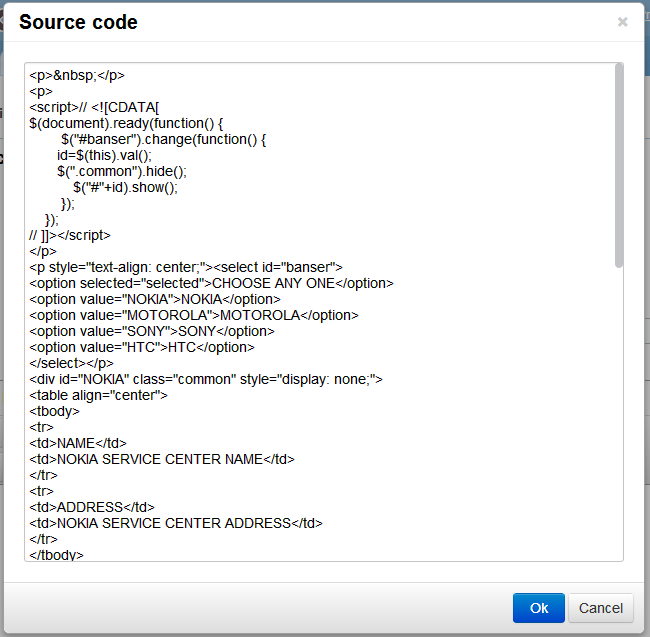Click the '</select></p>' line

pyautogui.click(x=71, y=363)
